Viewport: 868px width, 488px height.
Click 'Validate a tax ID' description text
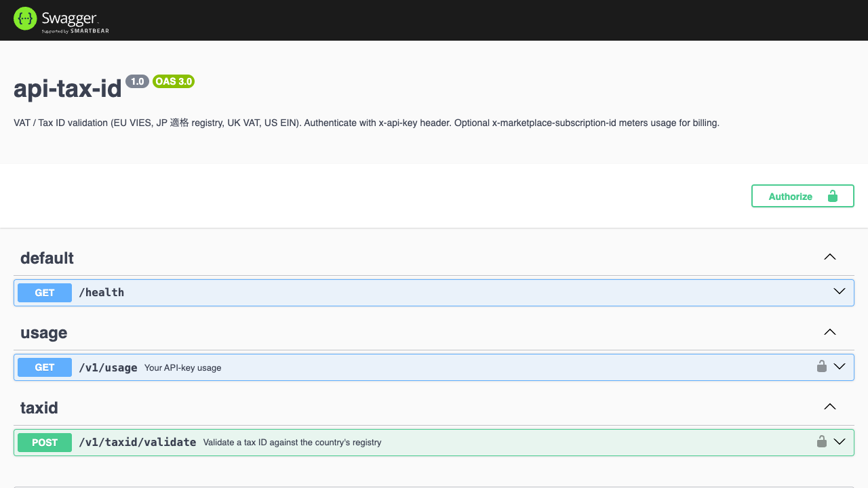coord(292,443)
